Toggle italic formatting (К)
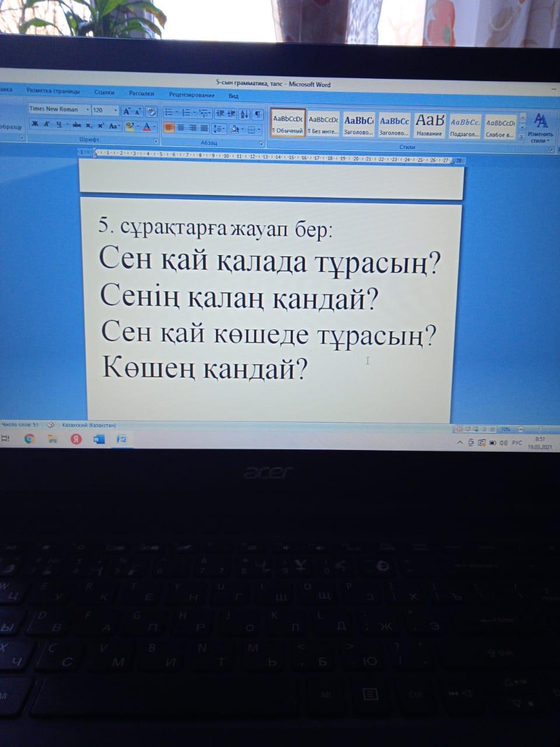 [46, 125]
